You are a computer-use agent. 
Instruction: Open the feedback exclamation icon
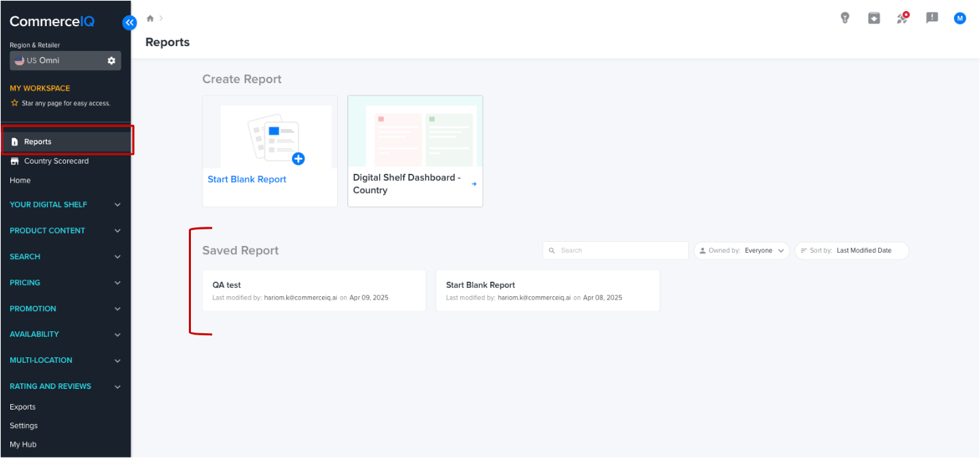tap(932, 18)
